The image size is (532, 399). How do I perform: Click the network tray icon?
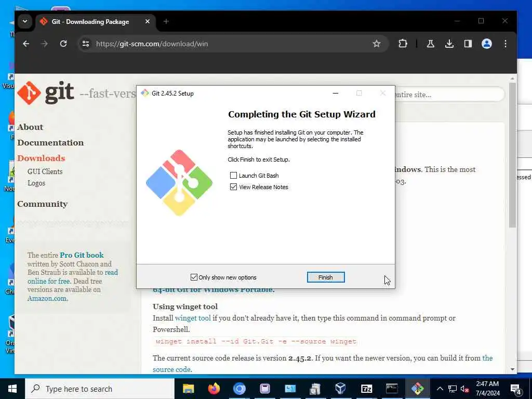click(x=453, y=389)
